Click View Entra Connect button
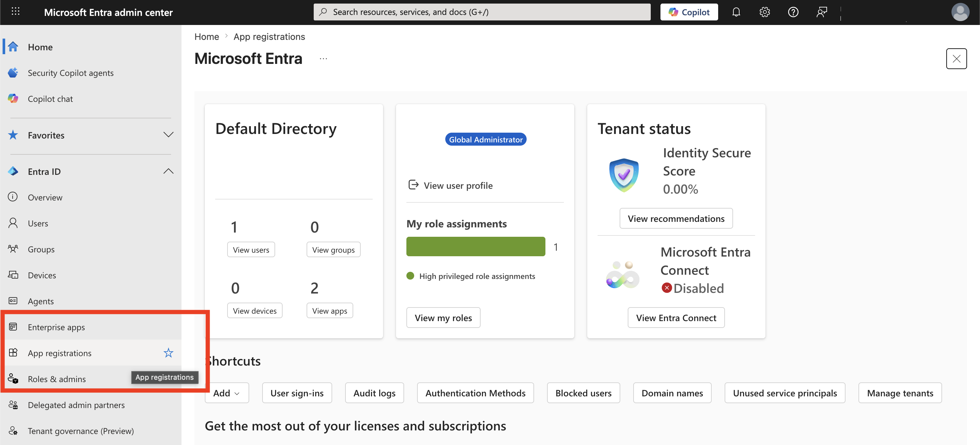The image size is (980, 445). [676, 318]
